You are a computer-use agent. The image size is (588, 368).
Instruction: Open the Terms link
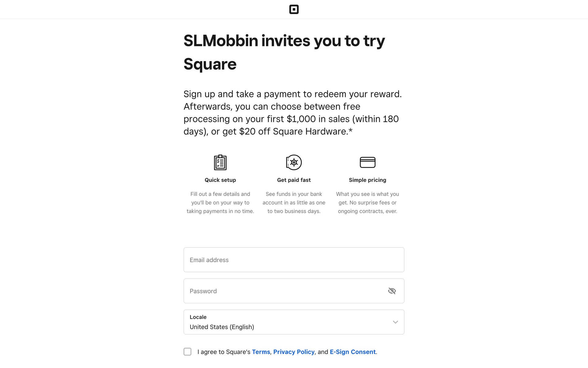pyautogui.click(x=261, y=352)
